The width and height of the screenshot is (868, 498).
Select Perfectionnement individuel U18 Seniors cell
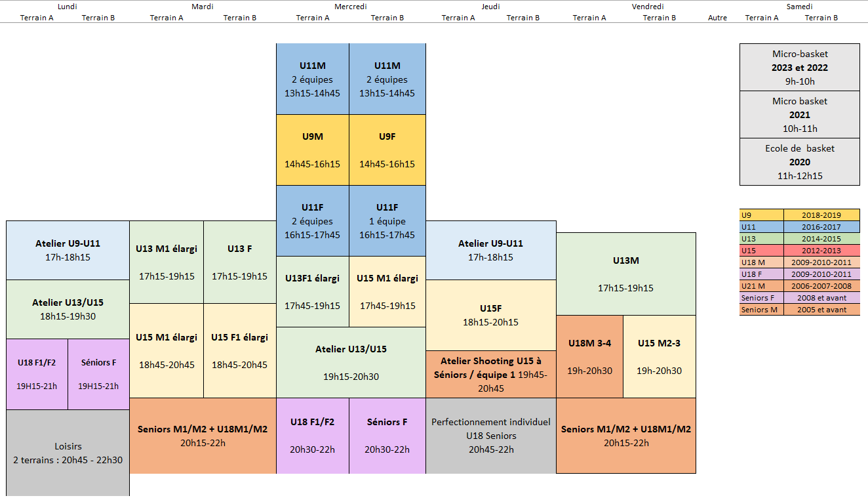click(x=491, y=436)
